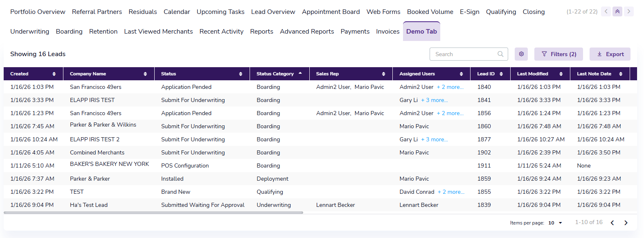Sort by Lead ID column
Image resolution: width=644 pixels, height=238 pixels.
pos(501,74)
